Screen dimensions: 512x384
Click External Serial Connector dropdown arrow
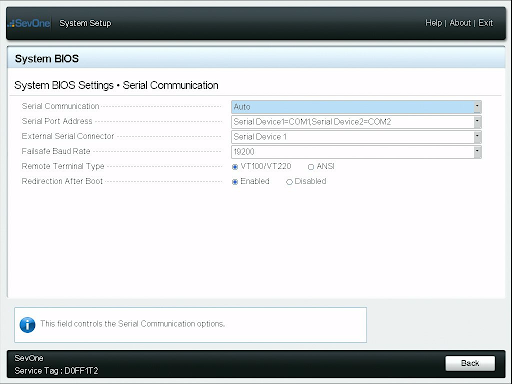477,137
